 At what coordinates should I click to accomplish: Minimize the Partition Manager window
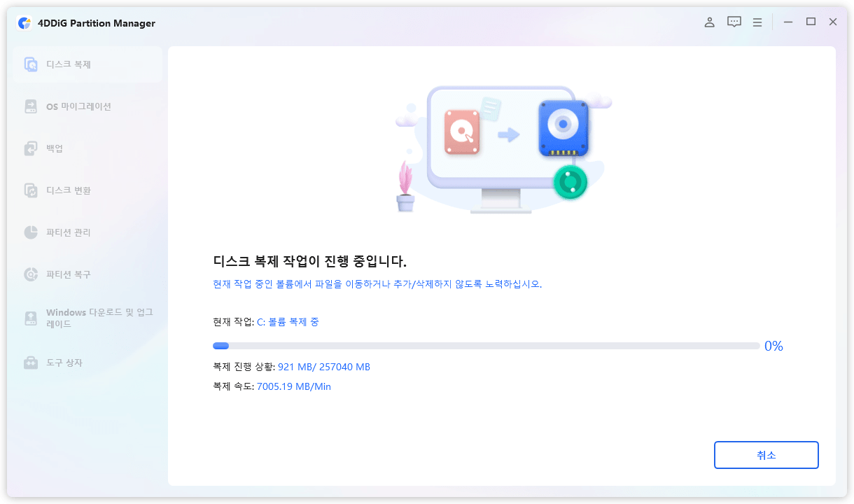click(788, 22)
